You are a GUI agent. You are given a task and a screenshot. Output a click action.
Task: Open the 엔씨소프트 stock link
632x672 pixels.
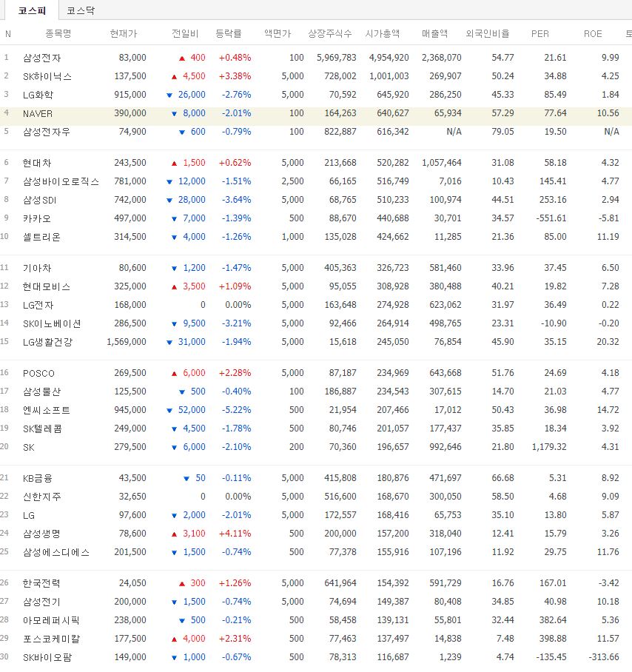point(47,410)
